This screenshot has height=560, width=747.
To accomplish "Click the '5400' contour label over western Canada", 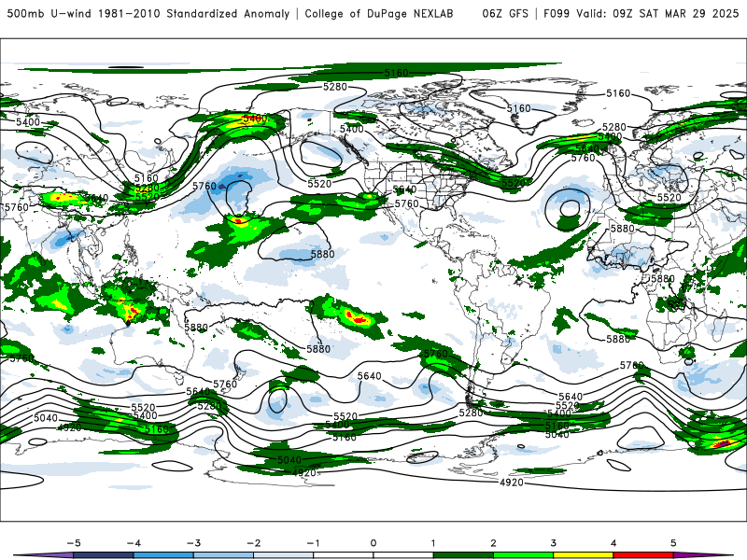I will point(352,129).
